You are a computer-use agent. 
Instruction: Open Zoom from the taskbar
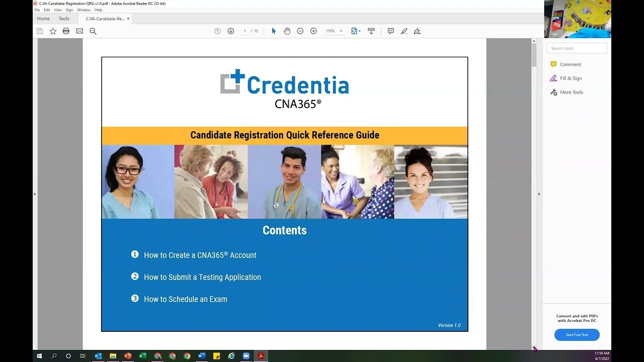click(247, 356)
